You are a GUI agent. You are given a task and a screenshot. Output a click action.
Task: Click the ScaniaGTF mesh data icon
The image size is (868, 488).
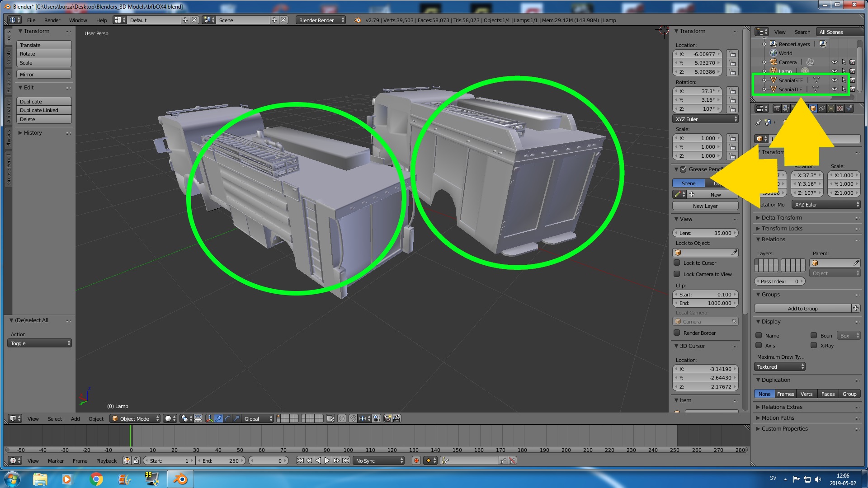click(816, 80)
